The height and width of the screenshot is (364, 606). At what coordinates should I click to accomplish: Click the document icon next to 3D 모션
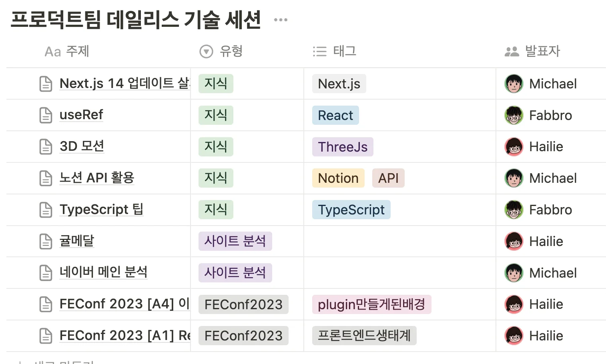click(46, 146)
